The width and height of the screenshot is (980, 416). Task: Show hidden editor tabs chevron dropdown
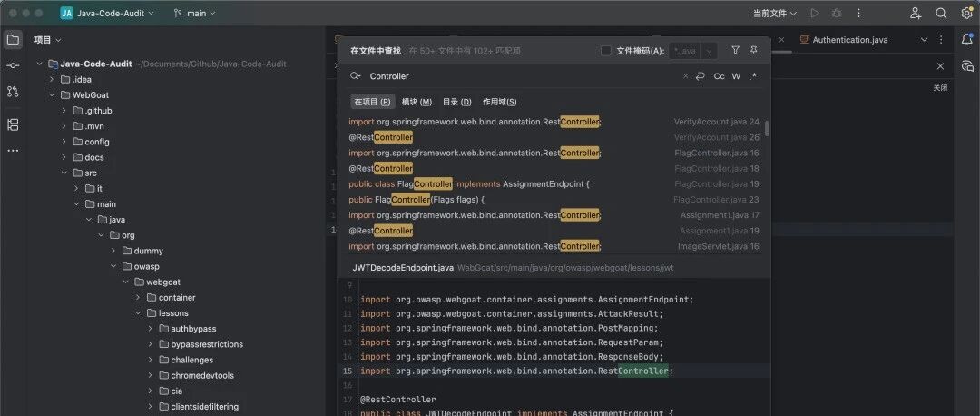925,39
